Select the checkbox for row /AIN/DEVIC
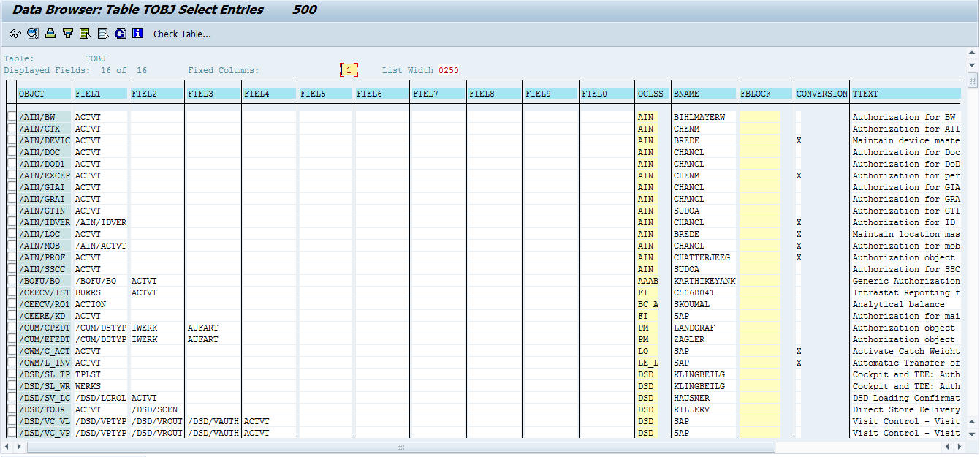This screenshot has width=980, height=457. click(12, 140)
